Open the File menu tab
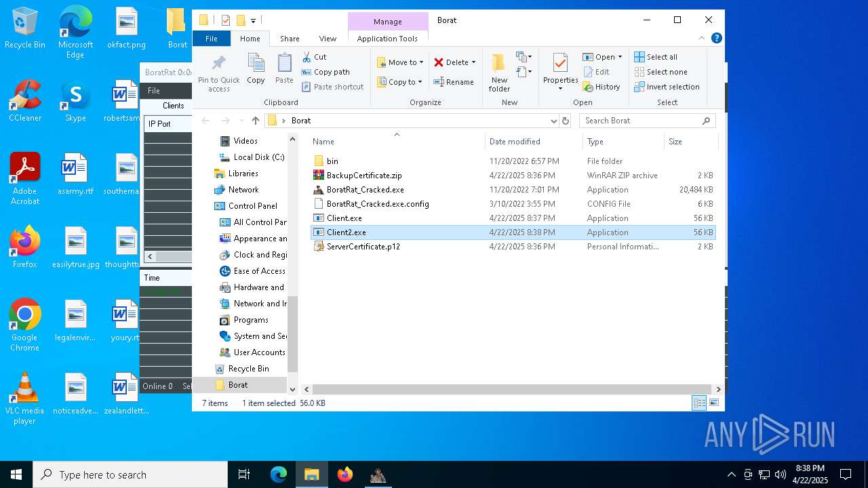Screen dimensions: 868x488 click(x=212, y=39)
